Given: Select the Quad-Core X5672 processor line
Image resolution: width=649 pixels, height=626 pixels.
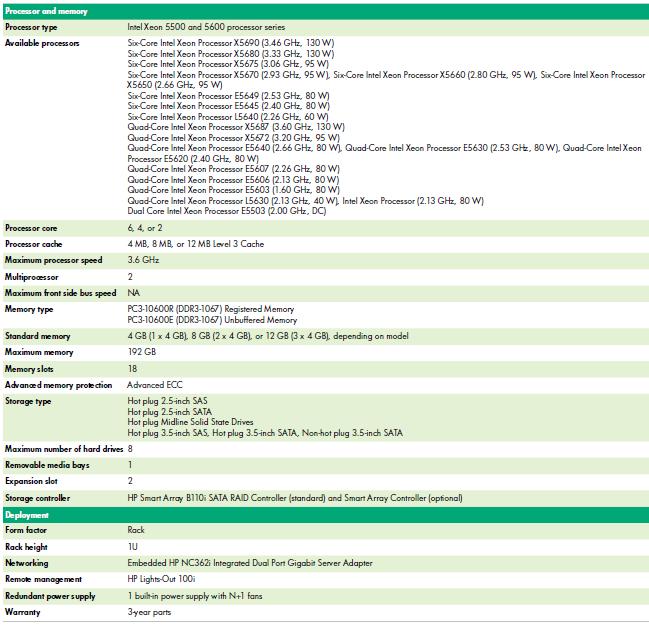Looking at the screenshot, I should [233, 137].
